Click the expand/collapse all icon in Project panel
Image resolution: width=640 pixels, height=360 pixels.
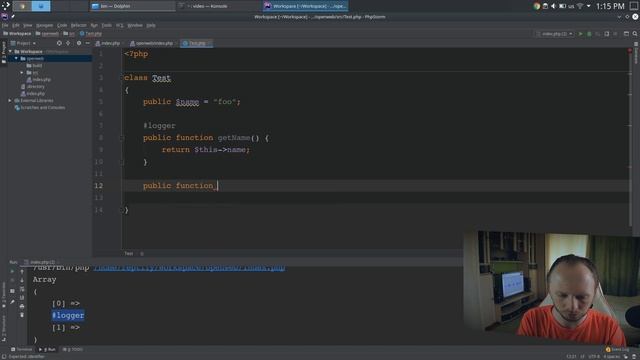68,43
